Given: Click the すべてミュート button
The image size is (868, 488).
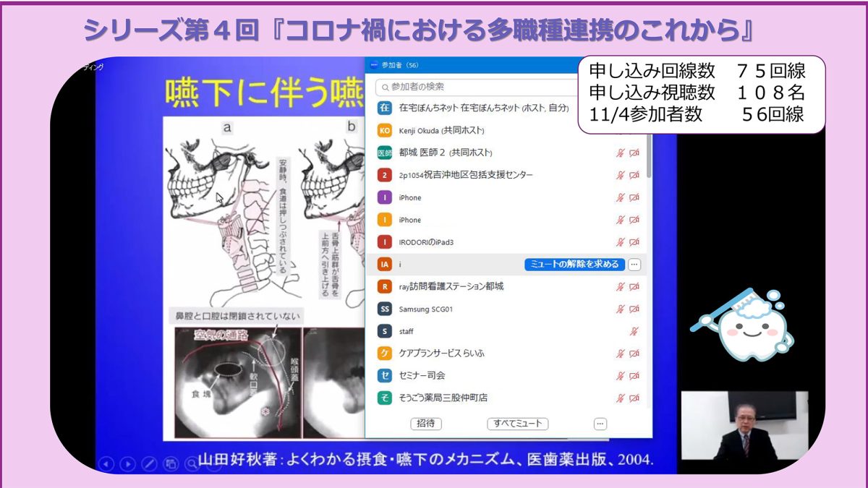Looking at the screenshot, I should pos(517,424).
